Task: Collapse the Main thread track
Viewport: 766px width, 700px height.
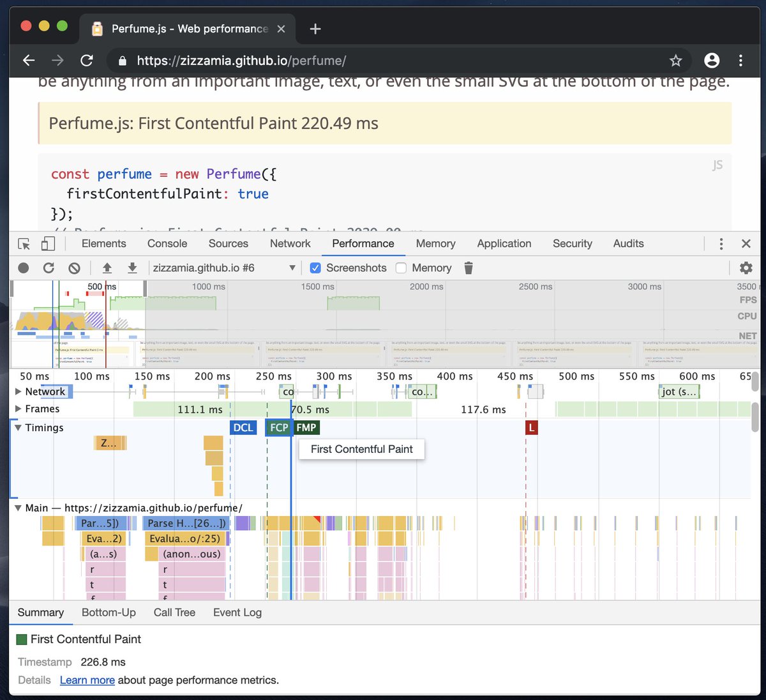Action: 19,508
